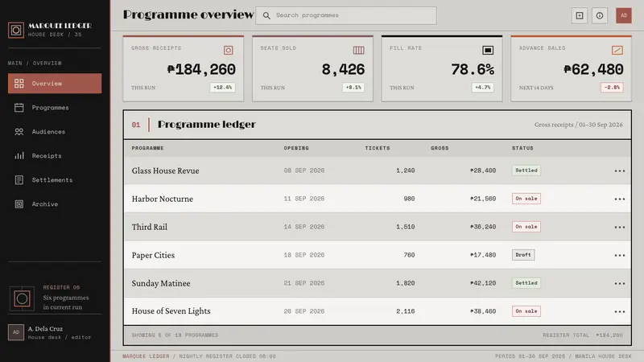Click the Marquee Ledger footer link

[146, 356]
